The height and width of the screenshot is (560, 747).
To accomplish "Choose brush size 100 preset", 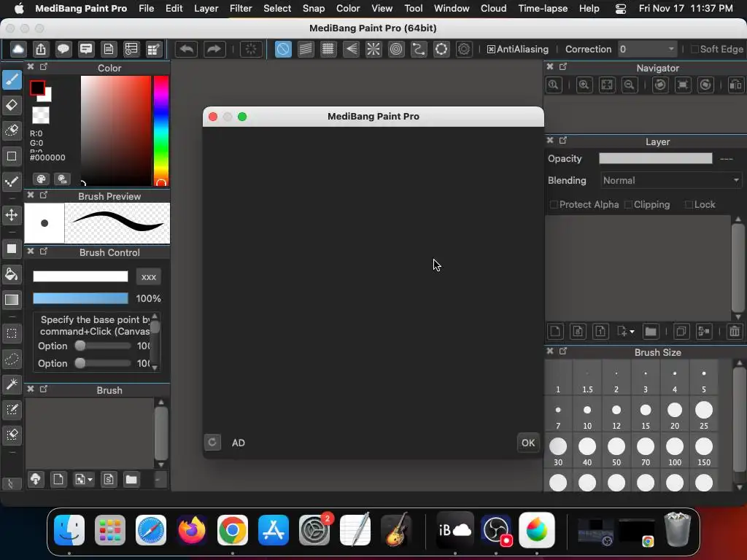I will [675, 451].
